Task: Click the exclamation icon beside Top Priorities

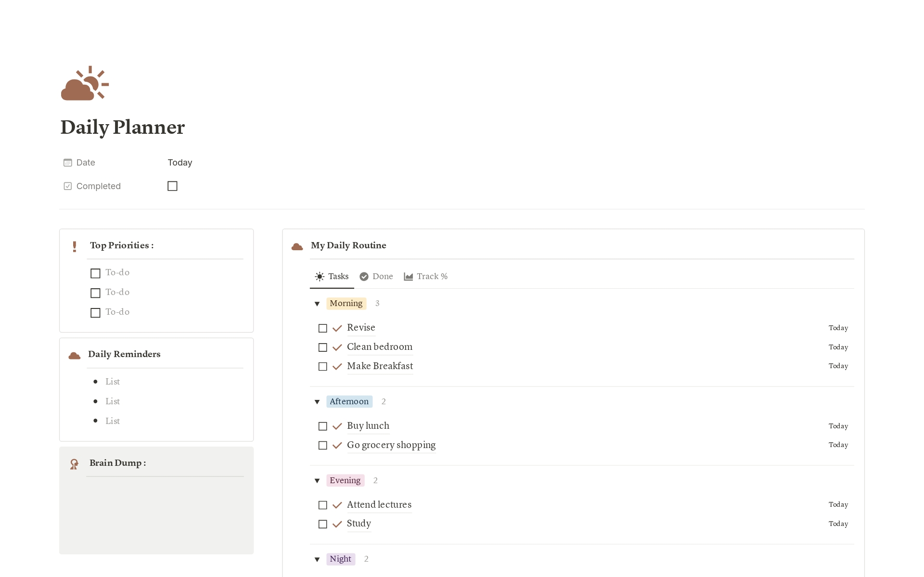Action: click(x=75, y=246)
